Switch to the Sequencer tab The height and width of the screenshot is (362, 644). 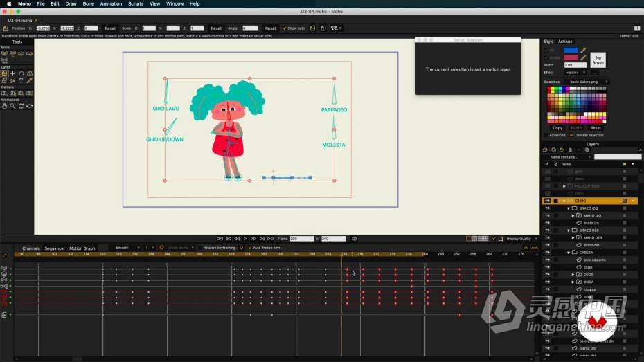click(55, 248)
